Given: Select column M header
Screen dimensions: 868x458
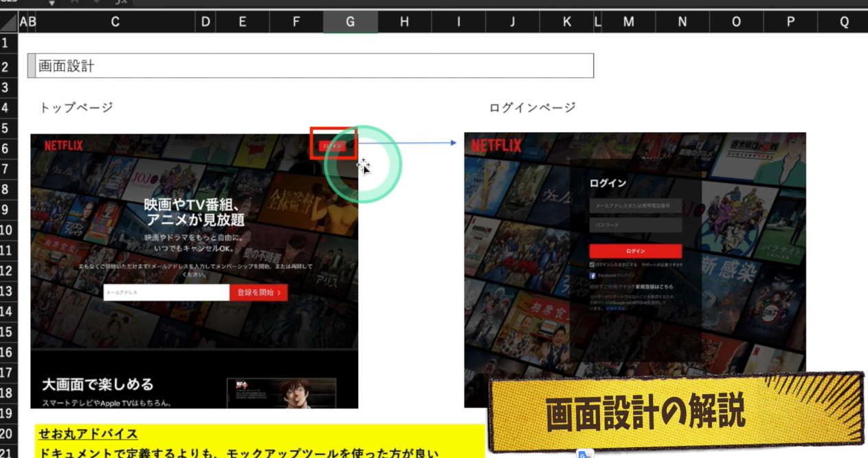Looking at the screenshot, I should [629, 23].
